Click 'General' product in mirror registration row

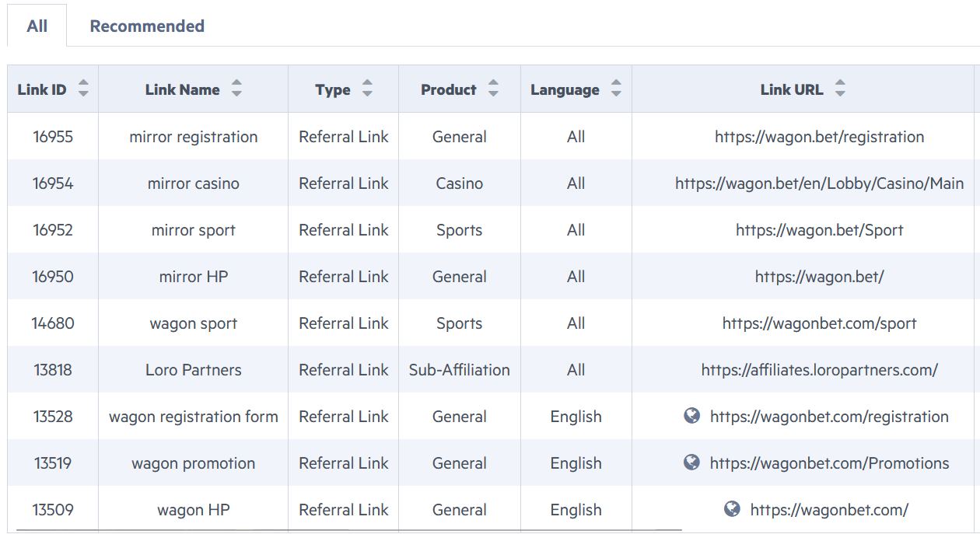tap(460, 137)
